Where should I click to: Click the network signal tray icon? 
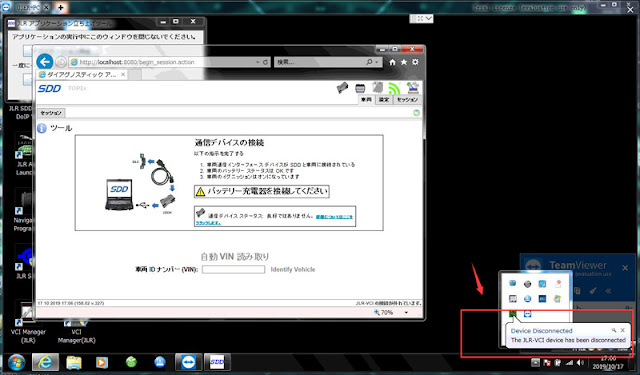coord(569,363)
